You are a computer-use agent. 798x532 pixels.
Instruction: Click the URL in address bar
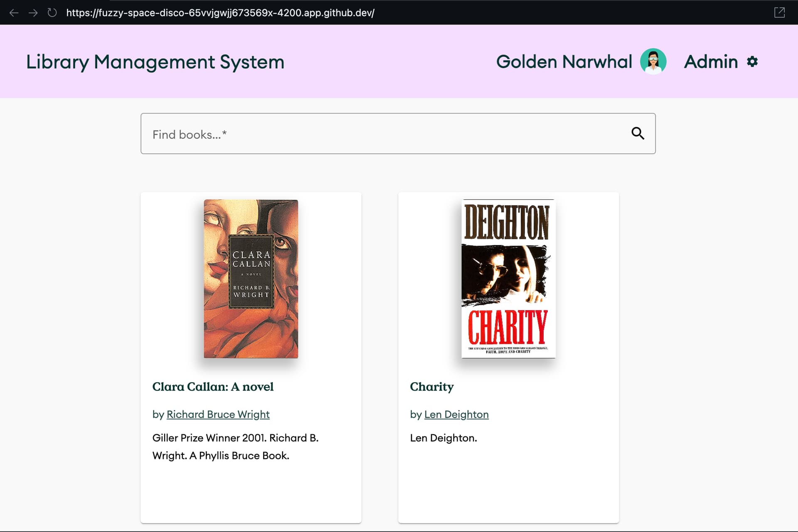(220, 12)
